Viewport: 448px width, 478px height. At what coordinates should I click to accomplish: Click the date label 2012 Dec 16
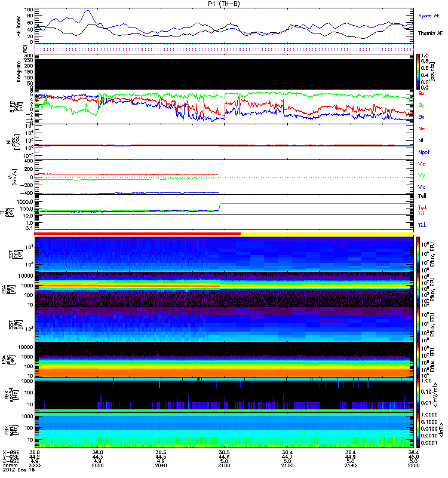pyautogui.click(x=19, y=470)
